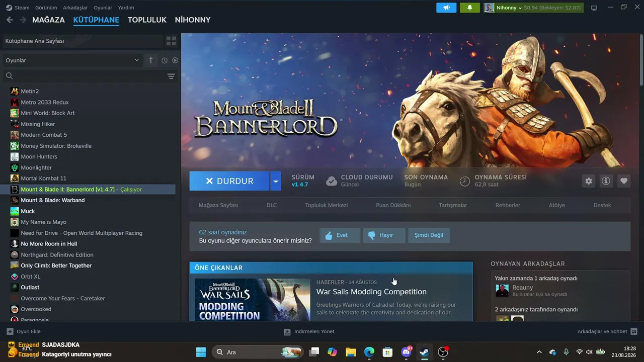The height and width of the screenshot is (362, 644).
Task: Go forward with the right arrow
Action: point(23,20)
